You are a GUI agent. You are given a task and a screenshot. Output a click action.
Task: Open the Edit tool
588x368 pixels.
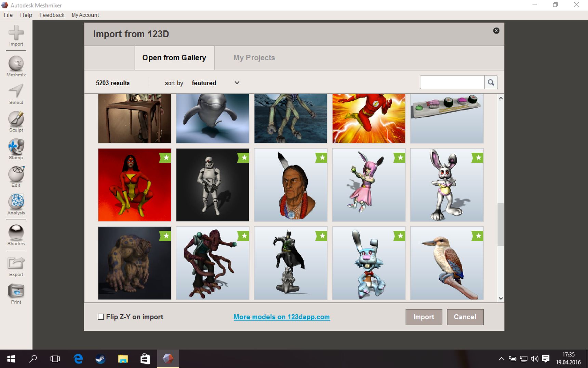[x=16, y=177]
